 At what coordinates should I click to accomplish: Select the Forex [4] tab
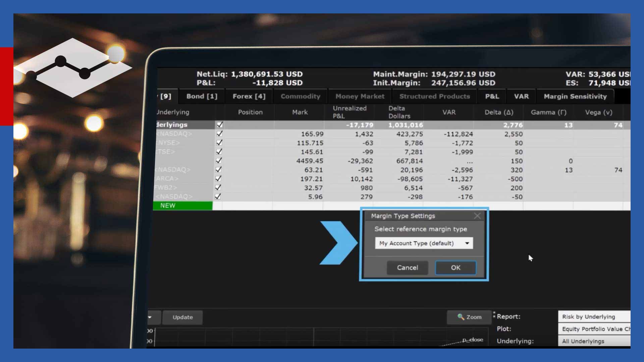coord(249,97)
